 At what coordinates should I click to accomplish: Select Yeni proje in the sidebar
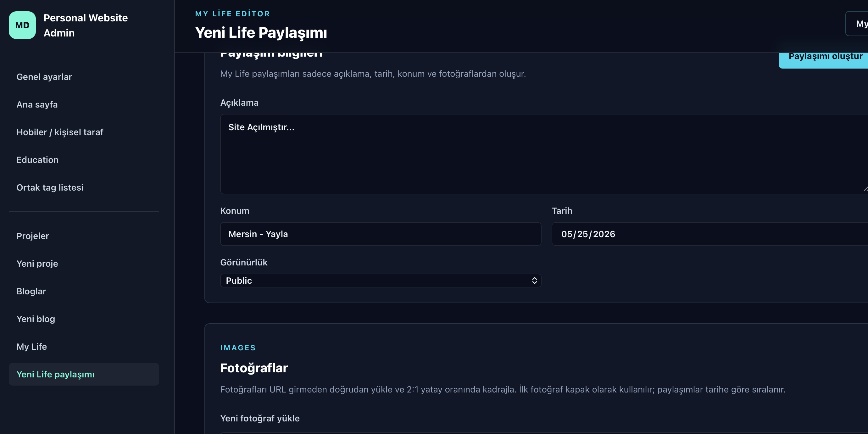click(37, 264)
